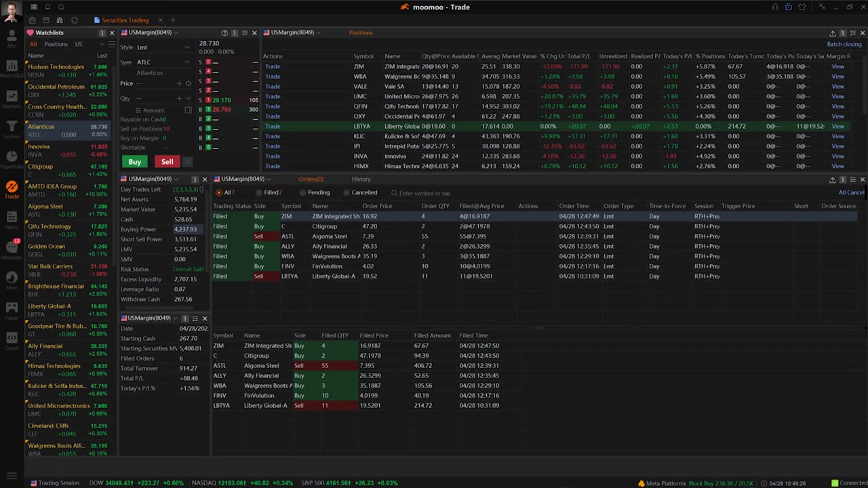
Task: Open Explore in the left sidebar
Action: [12, 129]
